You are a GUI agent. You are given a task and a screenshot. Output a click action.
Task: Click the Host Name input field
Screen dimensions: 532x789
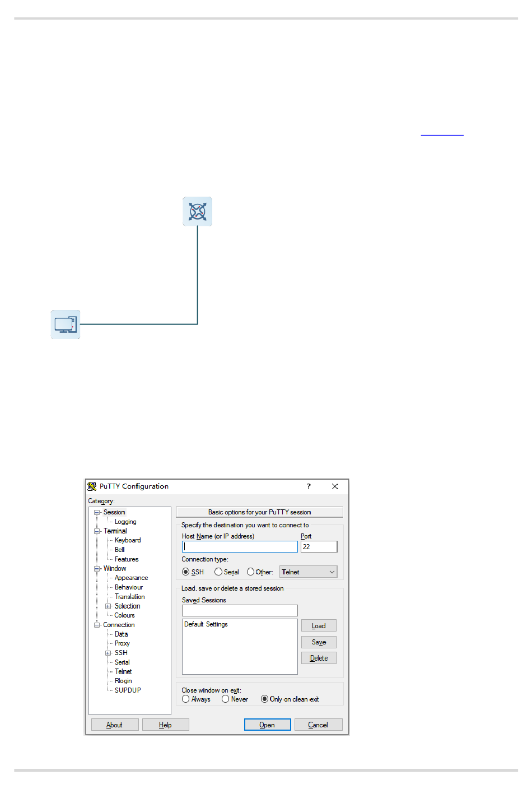click(240, 547)
